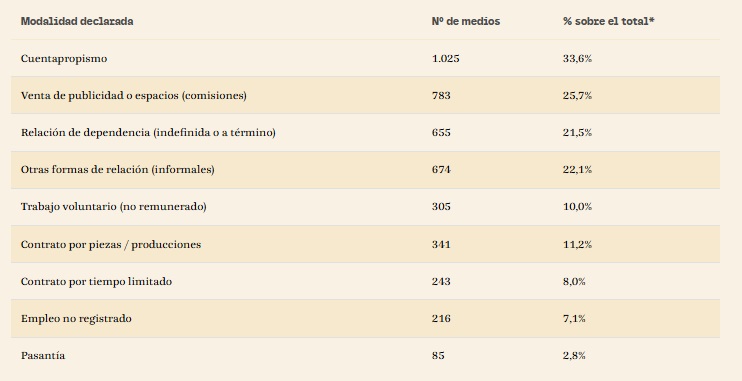Select the 341 count cell
Viewport: 742px width, 381px height.
tap(441, 245)
